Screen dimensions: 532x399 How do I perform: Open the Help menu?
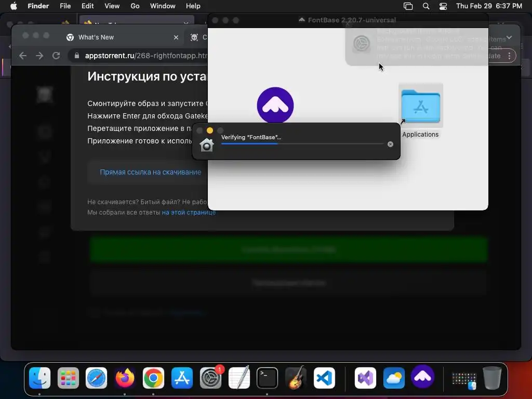click(193, 6)
